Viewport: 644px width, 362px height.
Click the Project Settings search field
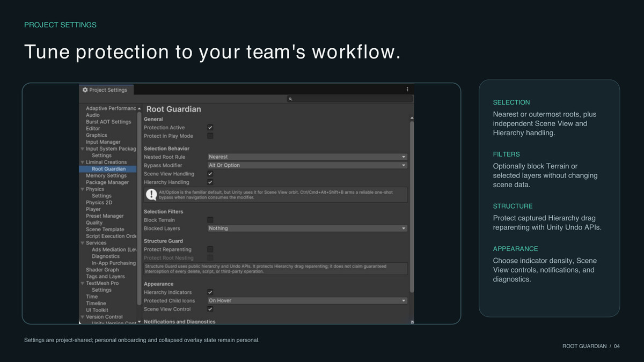350,99
